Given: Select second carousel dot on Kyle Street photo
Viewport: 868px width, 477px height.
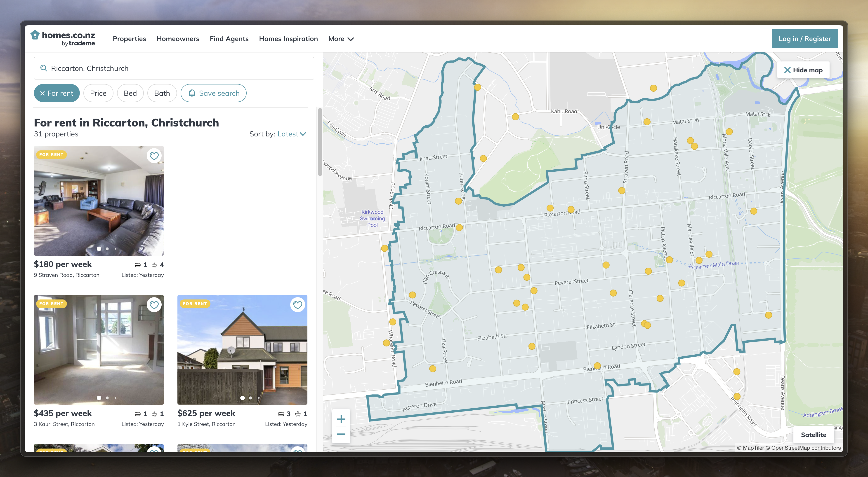Looking at the screenshot, I should (251, 398).
